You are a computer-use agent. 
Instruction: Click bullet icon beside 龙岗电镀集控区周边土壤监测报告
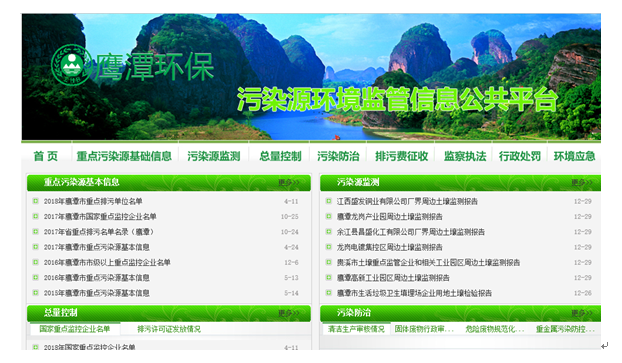[x=328, y=247]
